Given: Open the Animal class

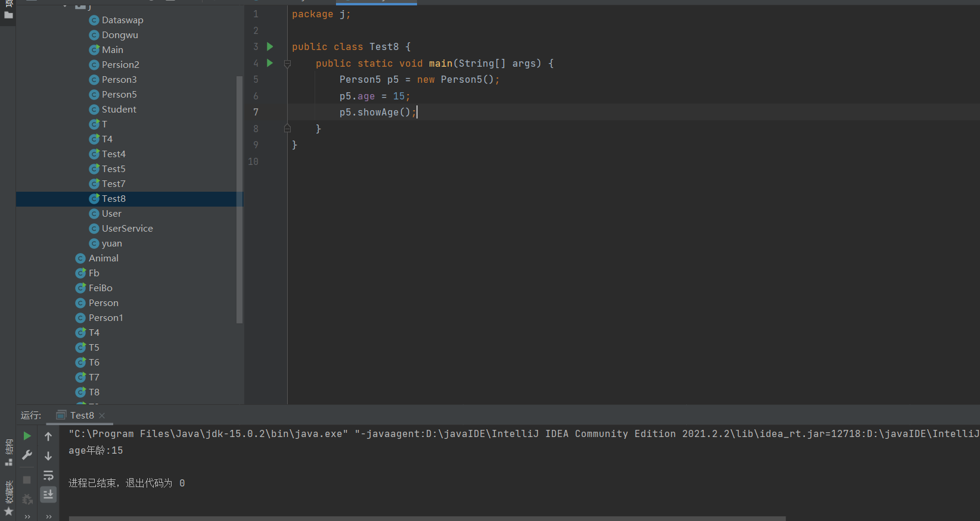Looking at the screenshot, I should pyautogui.click(x=104, y=258).
